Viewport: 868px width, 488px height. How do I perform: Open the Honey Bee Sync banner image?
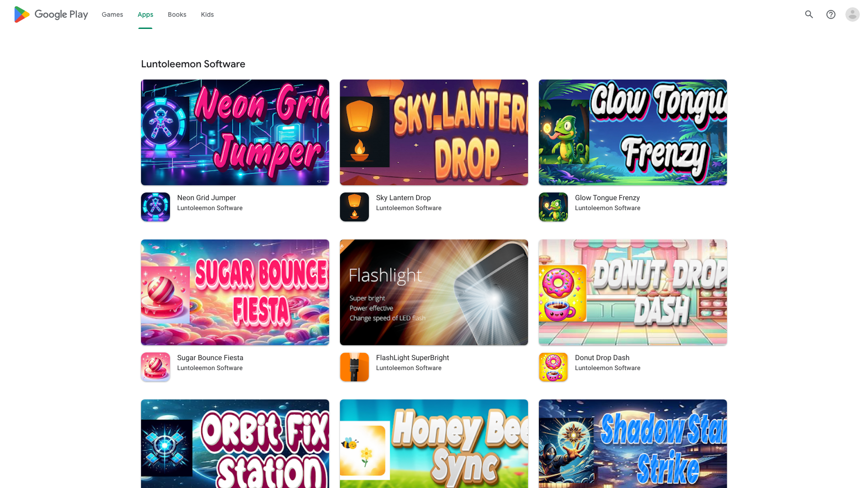click(434, 444)
